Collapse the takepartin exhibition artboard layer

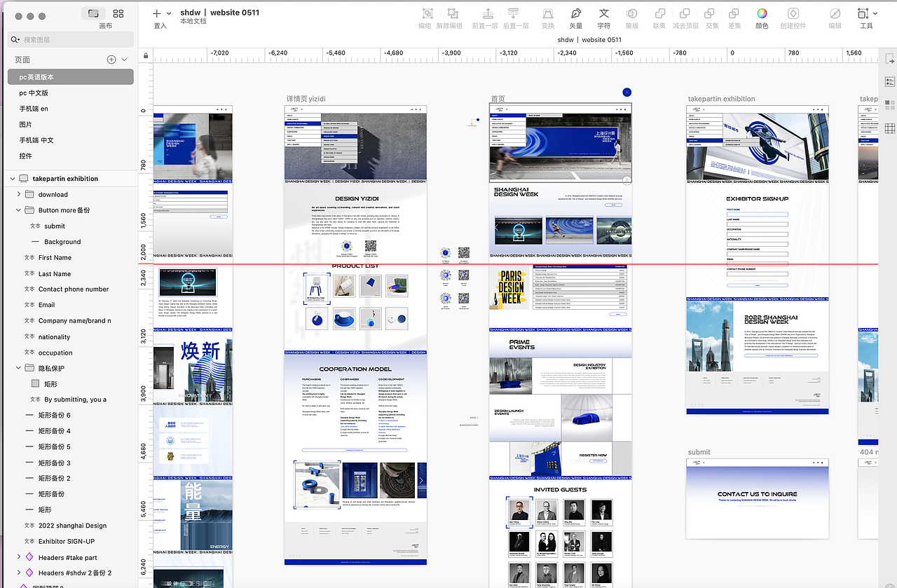pyautogui.click(x=13, y=179)
